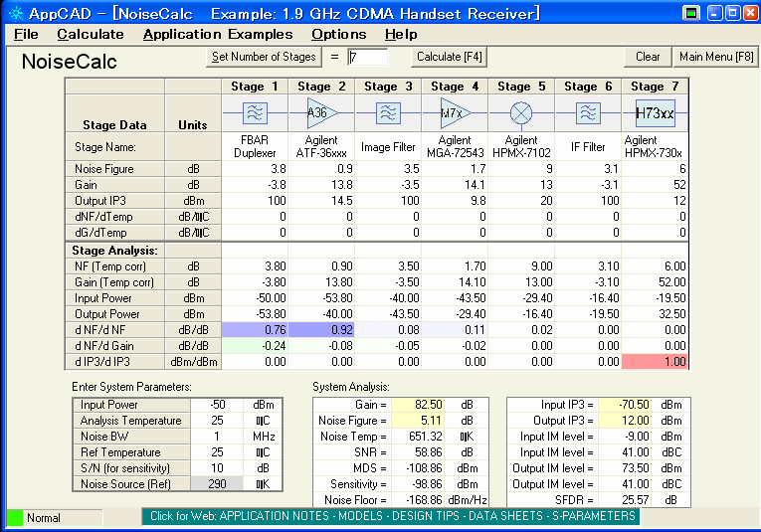Click the Agilent ATF-36xxx stage name cell

[x=321, y=146]
